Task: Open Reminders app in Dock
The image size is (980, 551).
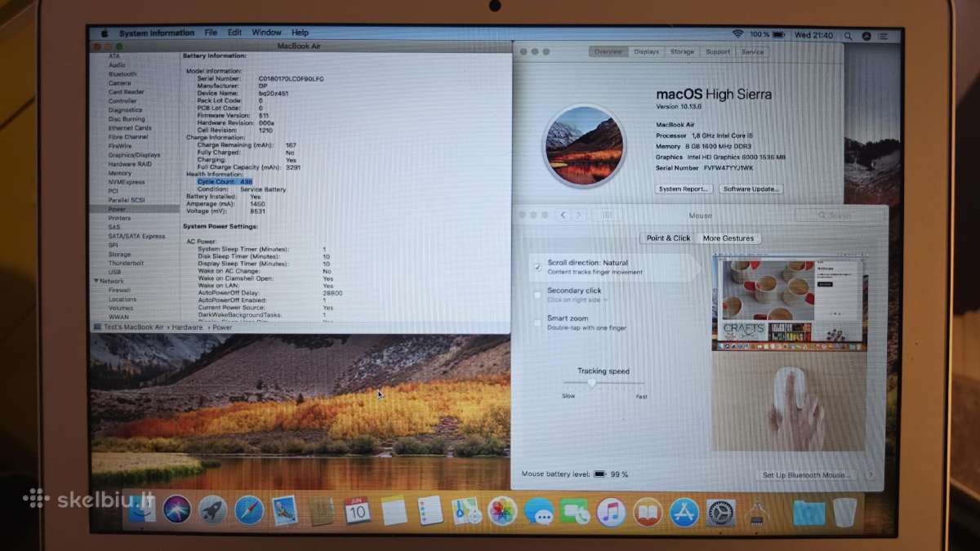Action: click(430, 510)
